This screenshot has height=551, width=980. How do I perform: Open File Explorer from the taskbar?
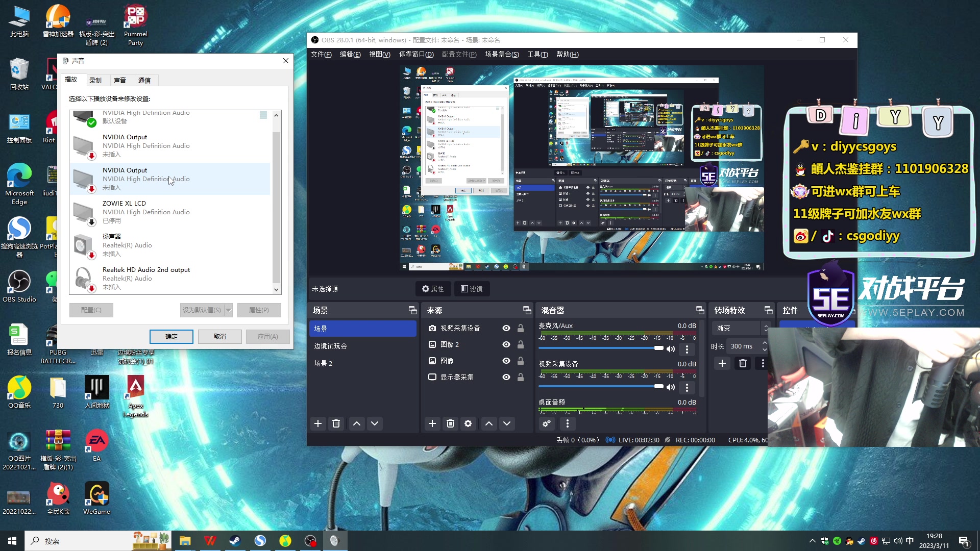[x=185, y=541]
